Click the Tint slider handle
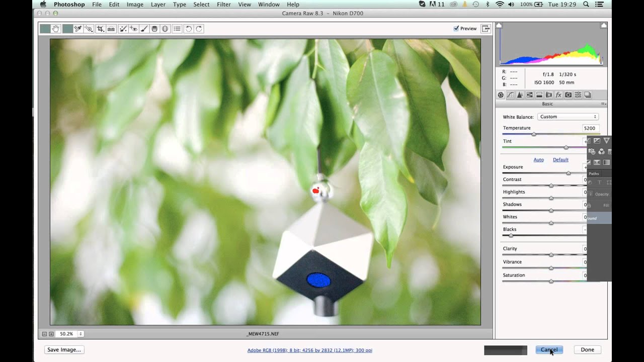The height and width of the screenshot is (362, 644). click(x=566, y=147)
